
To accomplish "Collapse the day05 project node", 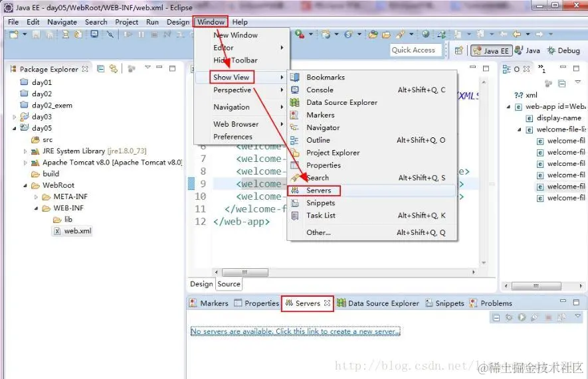I will 14,129.
